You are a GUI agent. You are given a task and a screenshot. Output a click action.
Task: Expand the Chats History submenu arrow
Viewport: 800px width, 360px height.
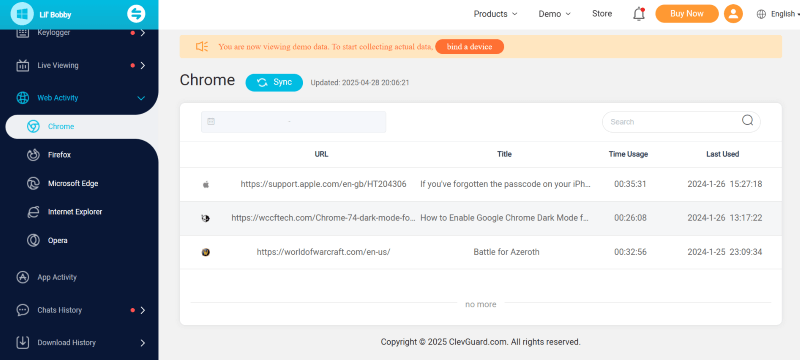[x=142, y=310]
